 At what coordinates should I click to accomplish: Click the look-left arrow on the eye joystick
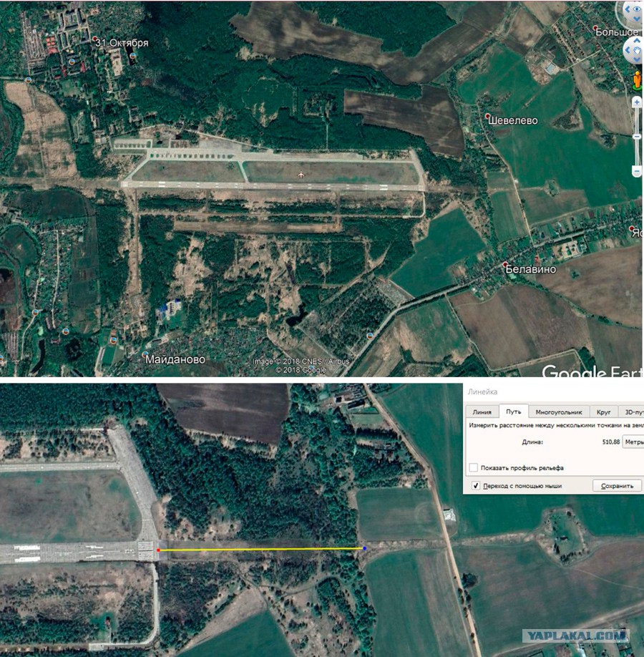click(x=628, y=9)
